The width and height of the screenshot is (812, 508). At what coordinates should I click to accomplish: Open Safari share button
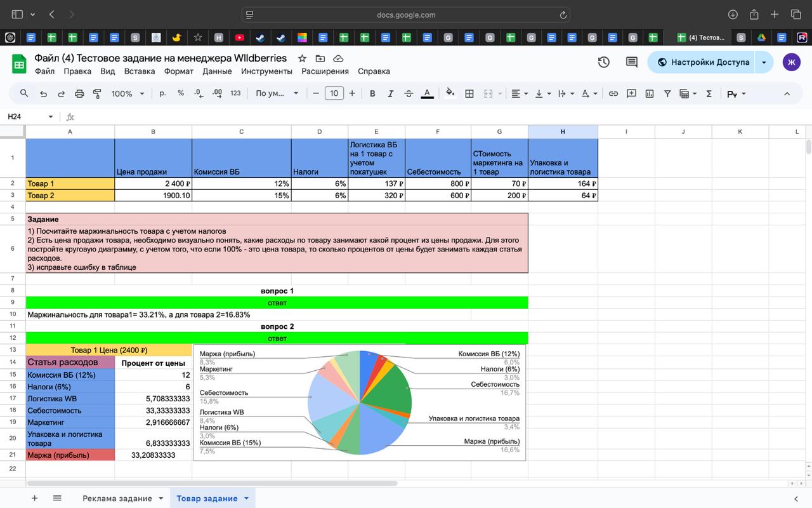tap(754, 15)
